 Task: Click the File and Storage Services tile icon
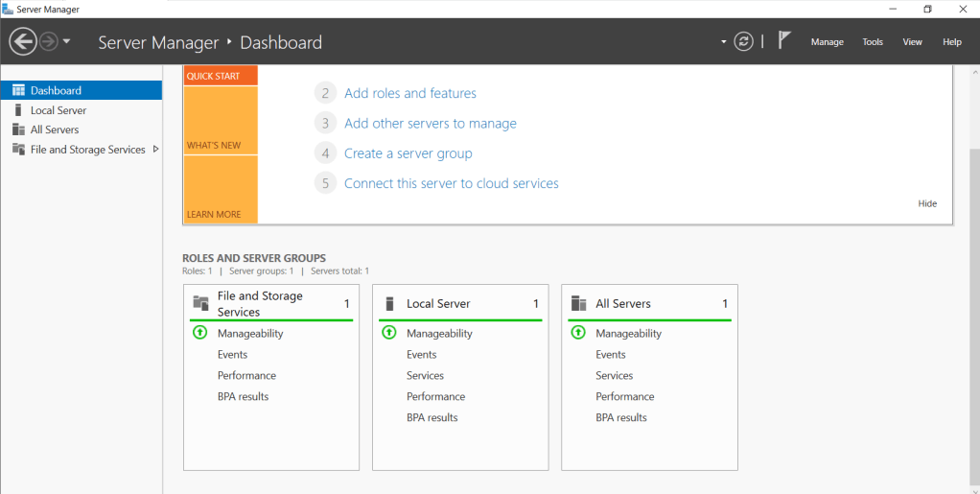point(200,303)
